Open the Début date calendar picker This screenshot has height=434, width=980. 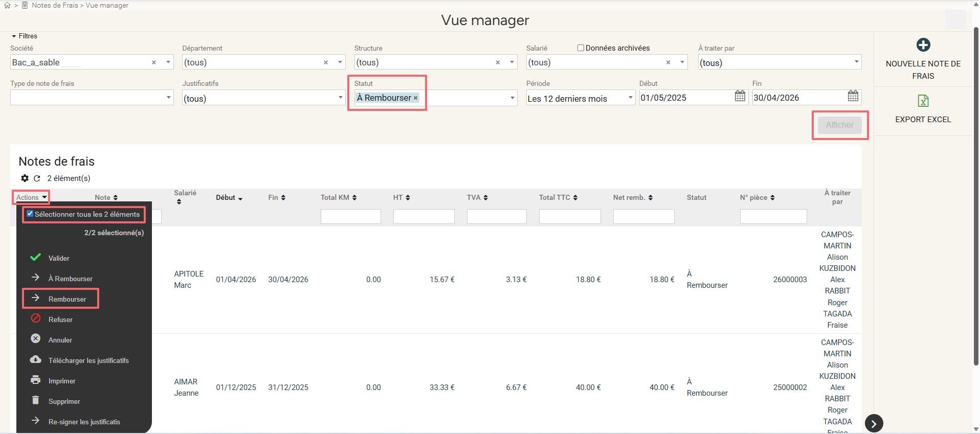coord(740,96)
